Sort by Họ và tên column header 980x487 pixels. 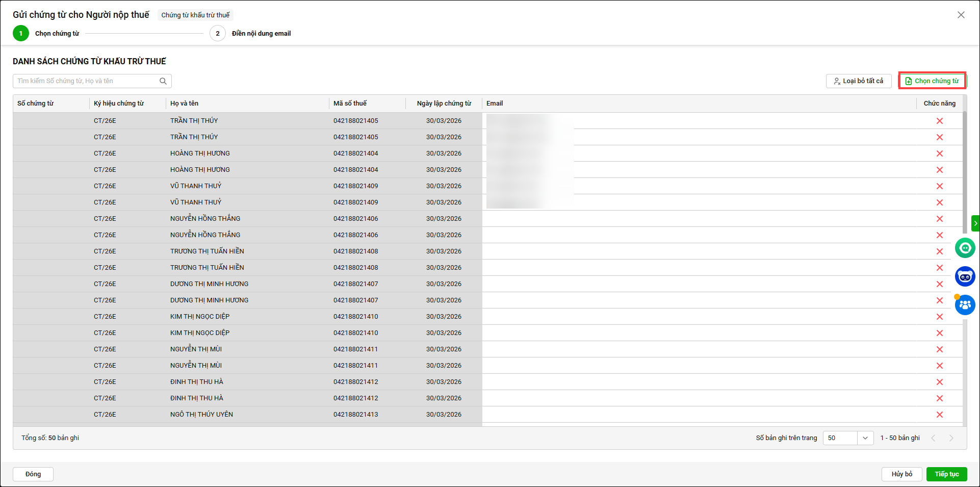point(185,104)
